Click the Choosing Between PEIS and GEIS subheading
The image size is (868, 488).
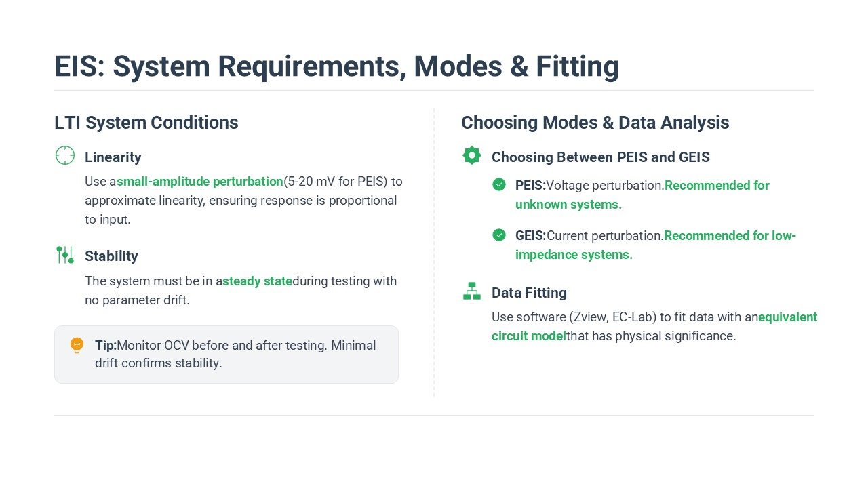[x=600, y=157]
